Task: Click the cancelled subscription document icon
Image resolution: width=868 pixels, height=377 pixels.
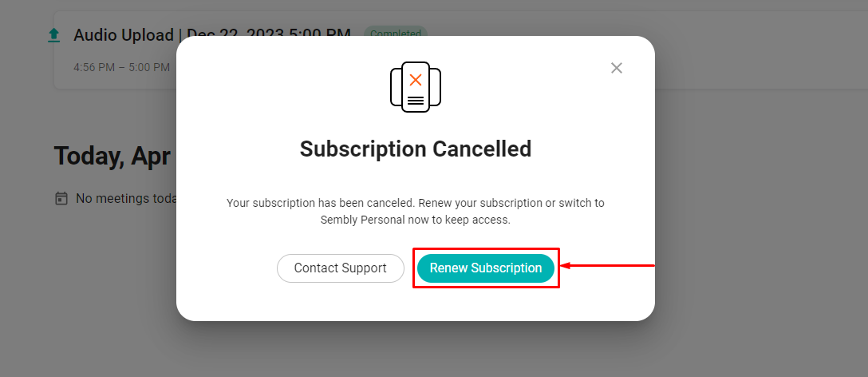Action: 415,87
